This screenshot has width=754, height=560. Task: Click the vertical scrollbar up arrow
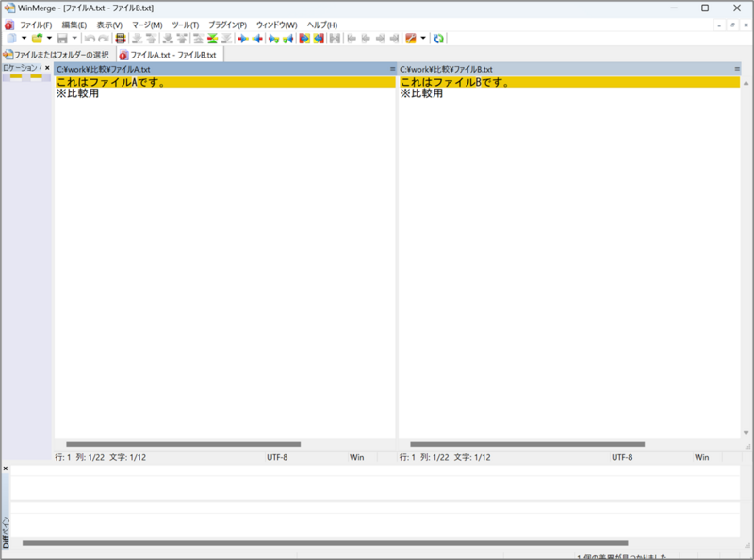coord(746,83)
